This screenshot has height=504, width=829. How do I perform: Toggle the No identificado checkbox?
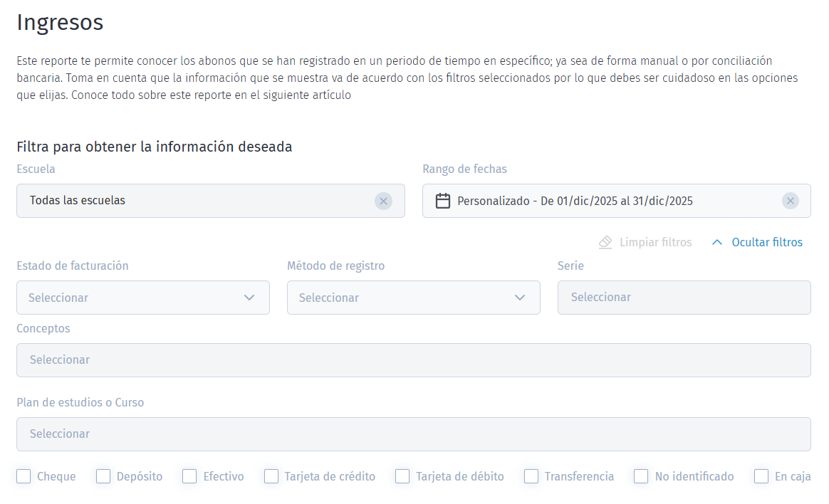coord(640,476)
